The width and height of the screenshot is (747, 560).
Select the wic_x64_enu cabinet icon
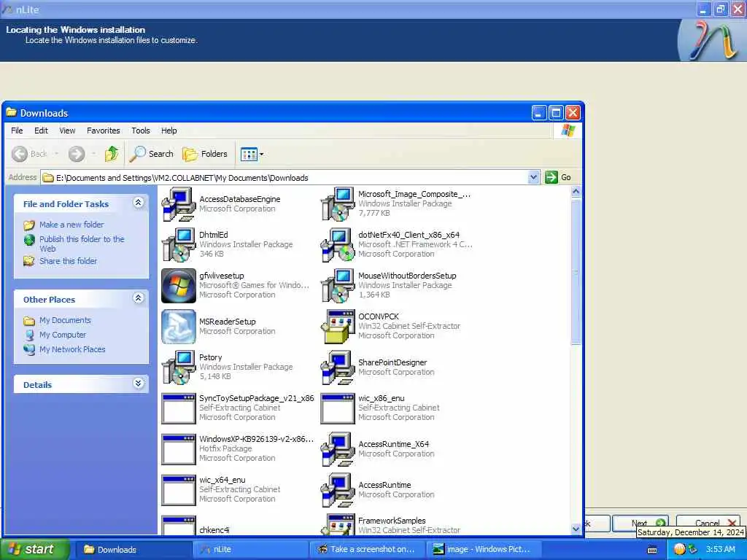click(x=178, y=490)
